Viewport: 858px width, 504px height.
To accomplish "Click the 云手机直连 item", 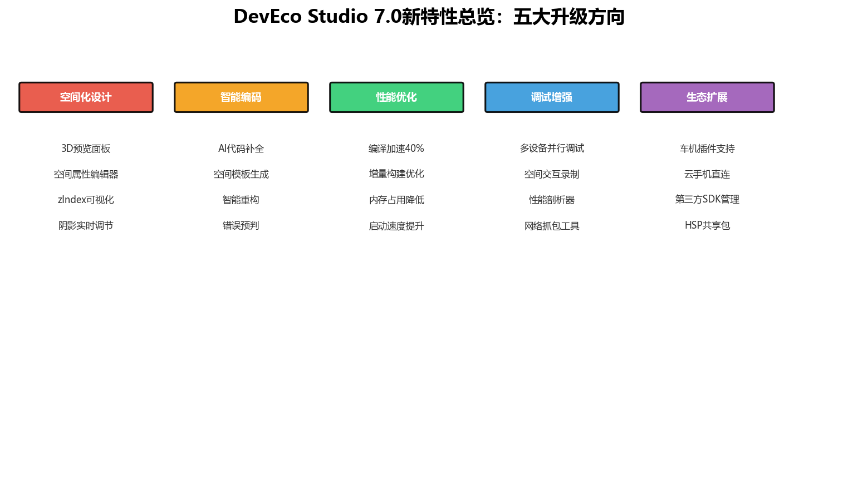I will [707, 174].
